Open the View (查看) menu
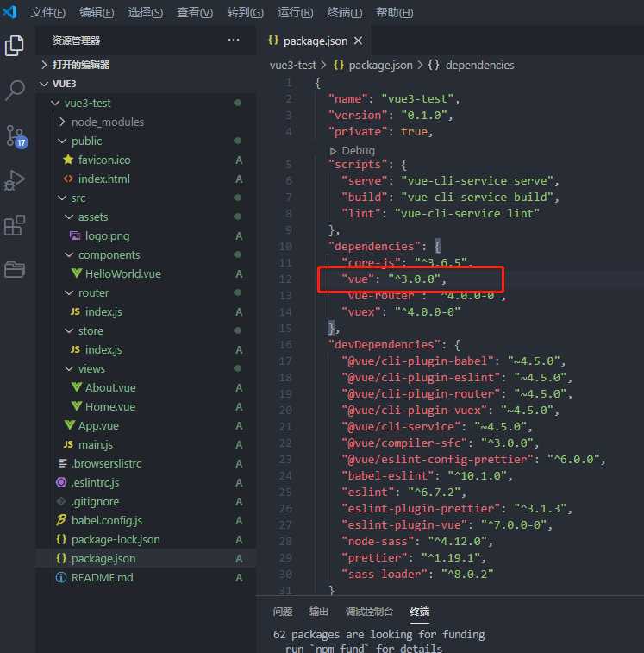Viewport: 644px width, 653px height. pos(195,12)
